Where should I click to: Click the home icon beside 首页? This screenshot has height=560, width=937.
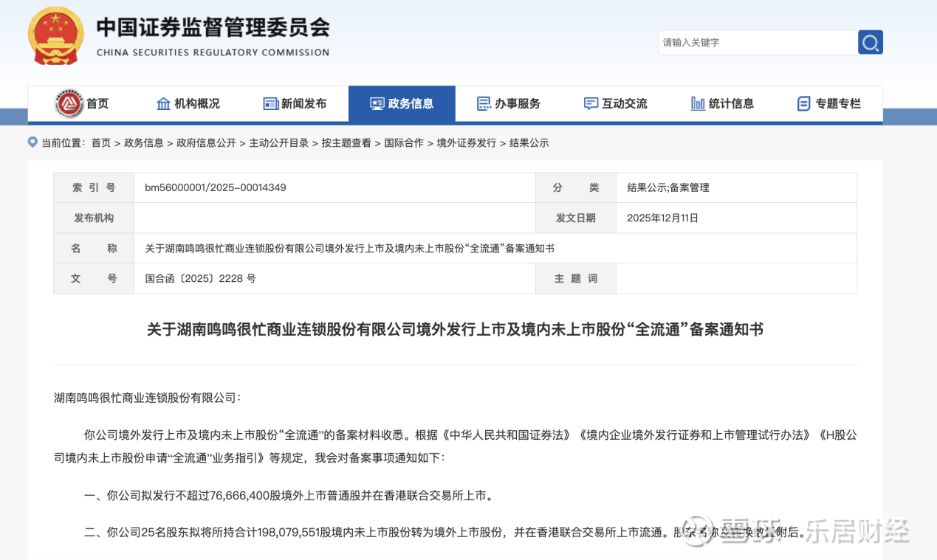point(69,103)
